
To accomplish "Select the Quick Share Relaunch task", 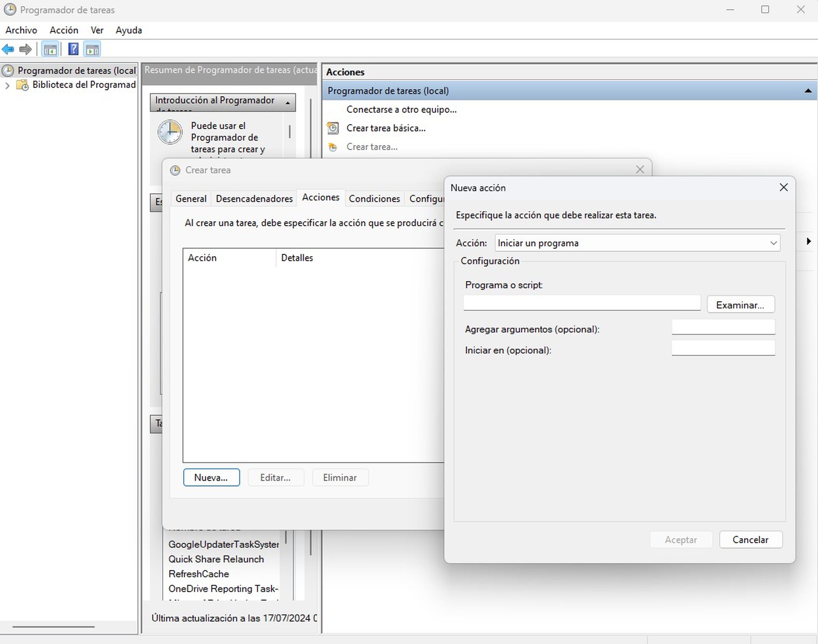I will point(216,559).
